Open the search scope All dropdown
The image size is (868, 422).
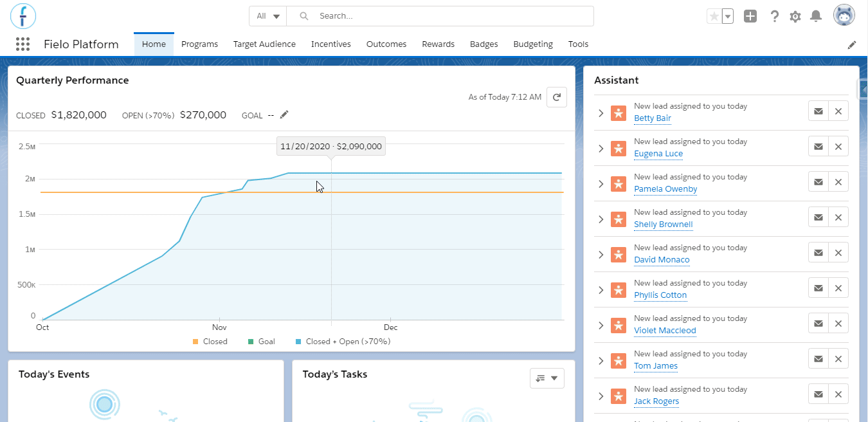pos(267,16)
